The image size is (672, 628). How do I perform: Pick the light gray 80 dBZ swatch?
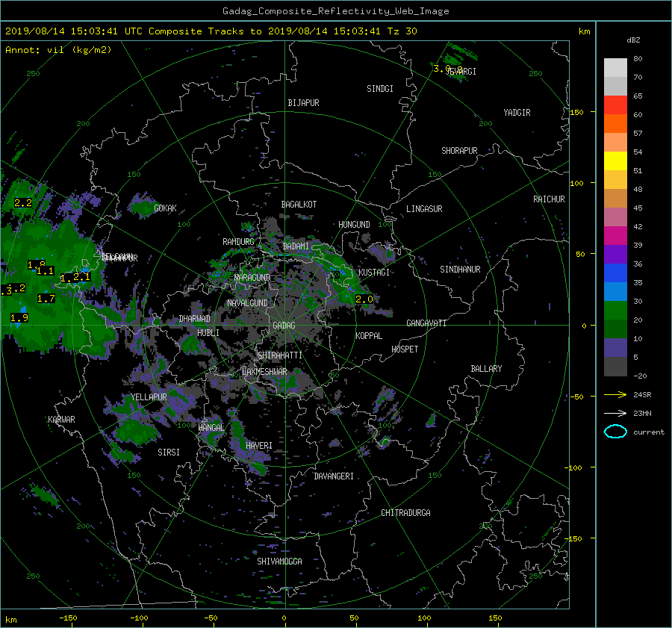[615, 67]
